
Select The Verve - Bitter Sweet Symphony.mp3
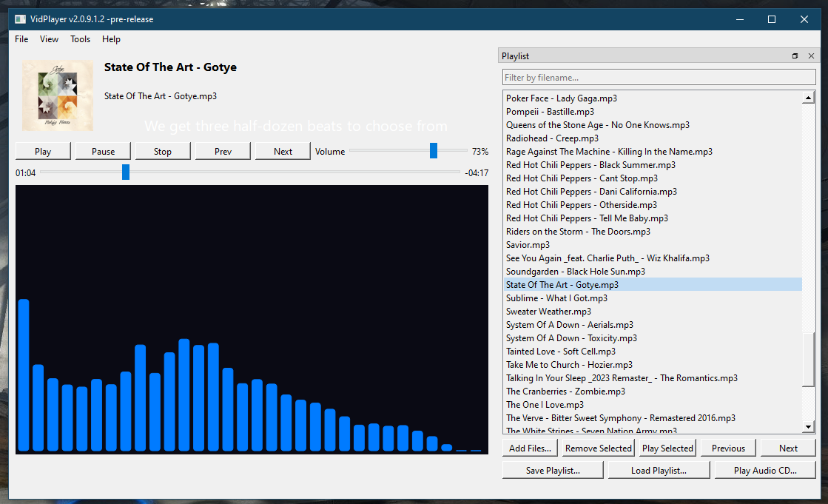[653, 418]
